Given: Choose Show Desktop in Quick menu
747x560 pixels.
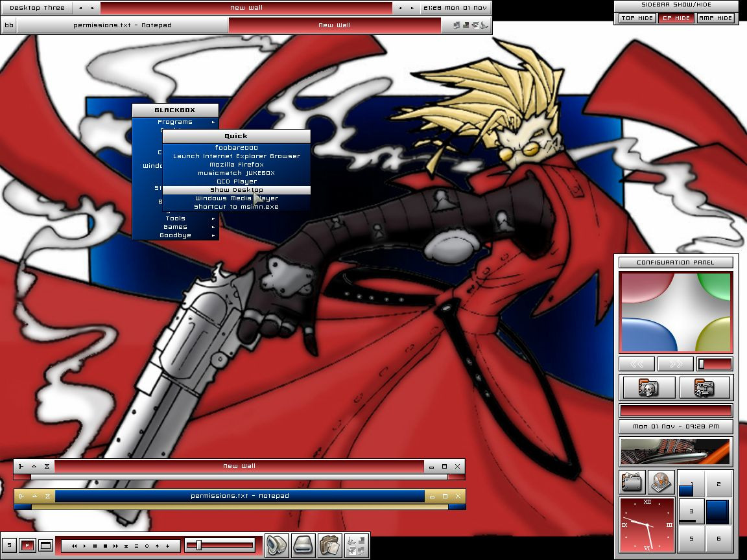Looking at the screenshot, I should click(x=236, y=190).
